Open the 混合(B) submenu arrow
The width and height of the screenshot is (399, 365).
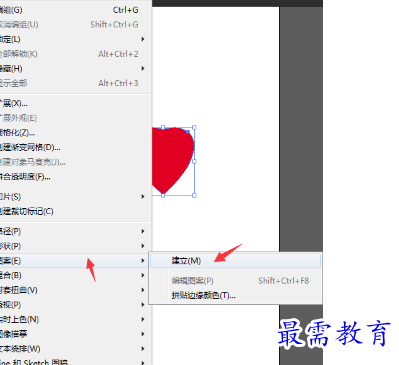(x=143, y=275)
